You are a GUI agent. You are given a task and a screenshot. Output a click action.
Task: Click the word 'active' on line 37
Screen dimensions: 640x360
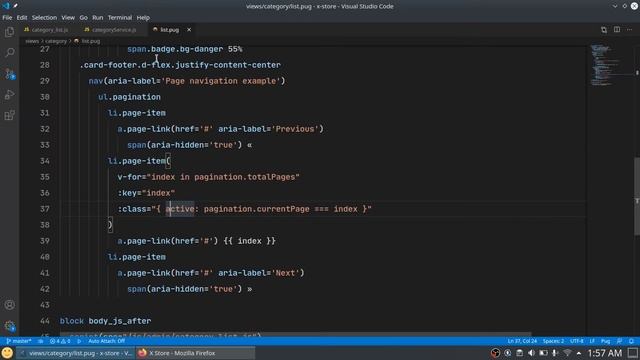(180, 209)
